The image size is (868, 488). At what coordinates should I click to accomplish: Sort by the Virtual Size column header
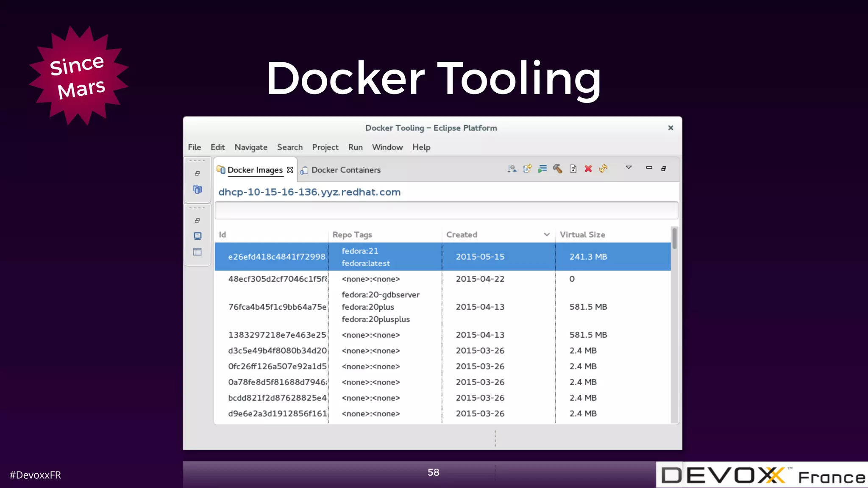[x=613, y=234]
